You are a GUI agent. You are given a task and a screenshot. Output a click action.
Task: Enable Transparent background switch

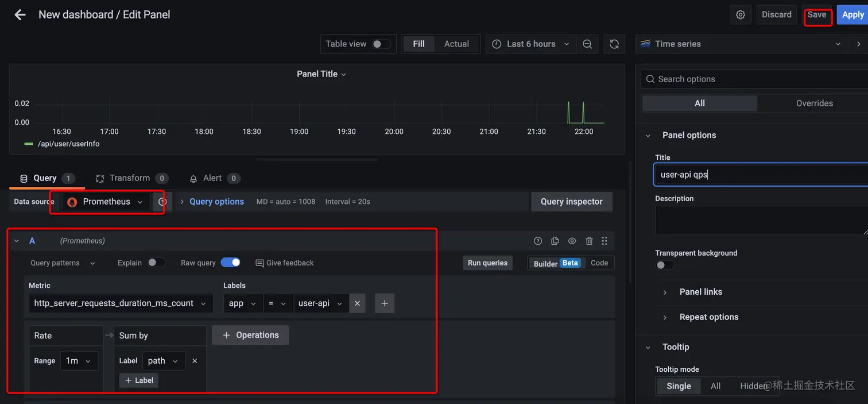click(665, 265)
